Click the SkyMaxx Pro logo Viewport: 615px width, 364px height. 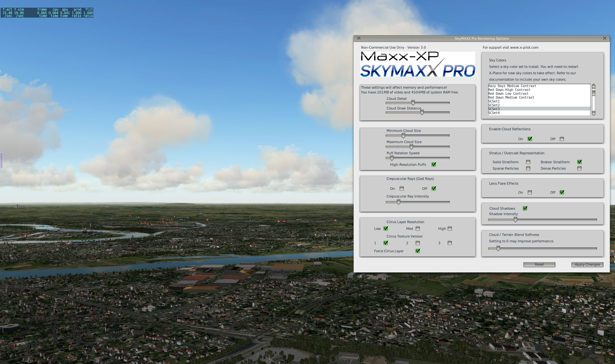pos(418,65)
